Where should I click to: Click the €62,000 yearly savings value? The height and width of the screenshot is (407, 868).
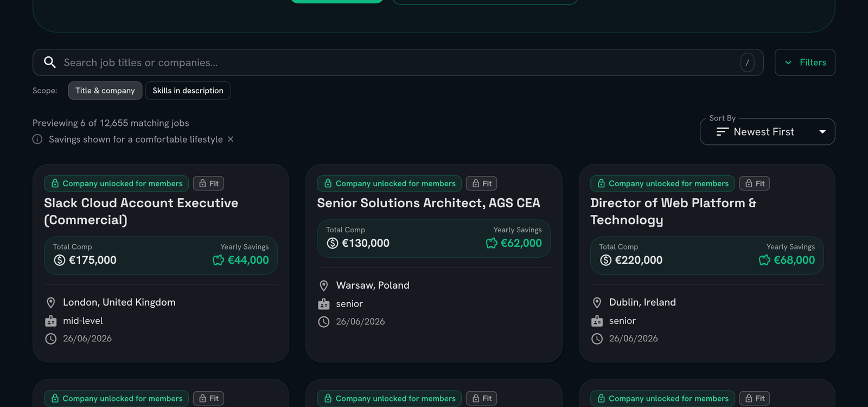tap(521, 244)
